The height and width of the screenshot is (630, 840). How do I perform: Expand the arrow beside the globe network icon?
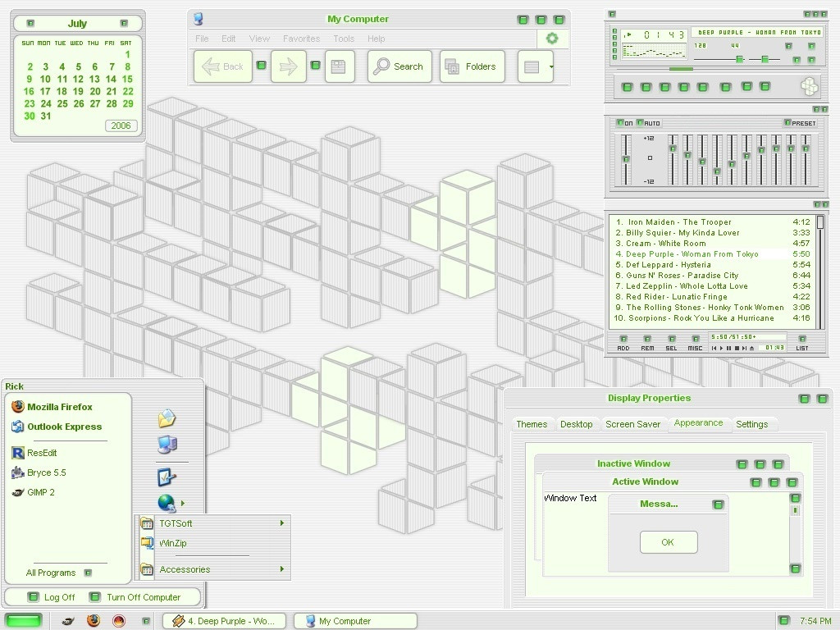click(183, 503)
